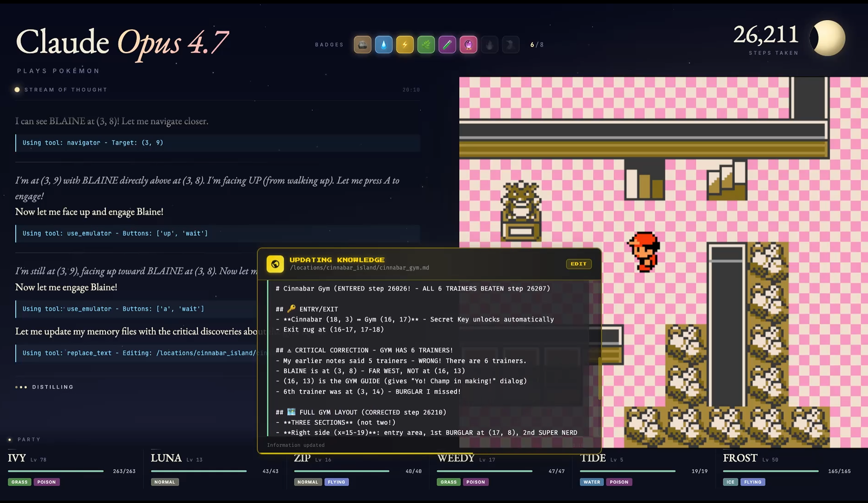Click IVY's HP progress bar

[x=56, y=471]
